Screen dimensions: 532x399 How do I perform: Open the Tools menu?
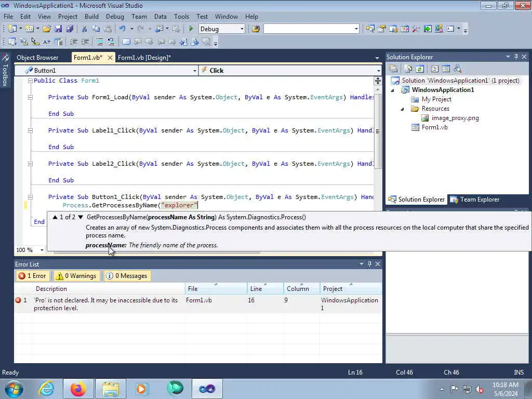coord(181,17)
